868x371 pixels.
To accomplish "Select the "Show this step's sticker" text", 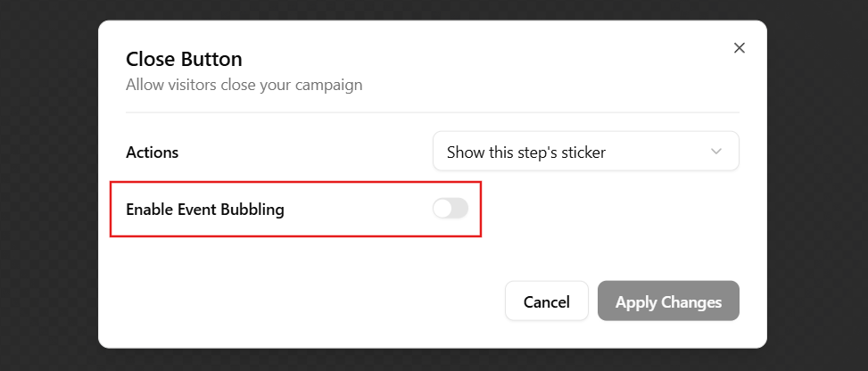I will click(x=525, y=153).
